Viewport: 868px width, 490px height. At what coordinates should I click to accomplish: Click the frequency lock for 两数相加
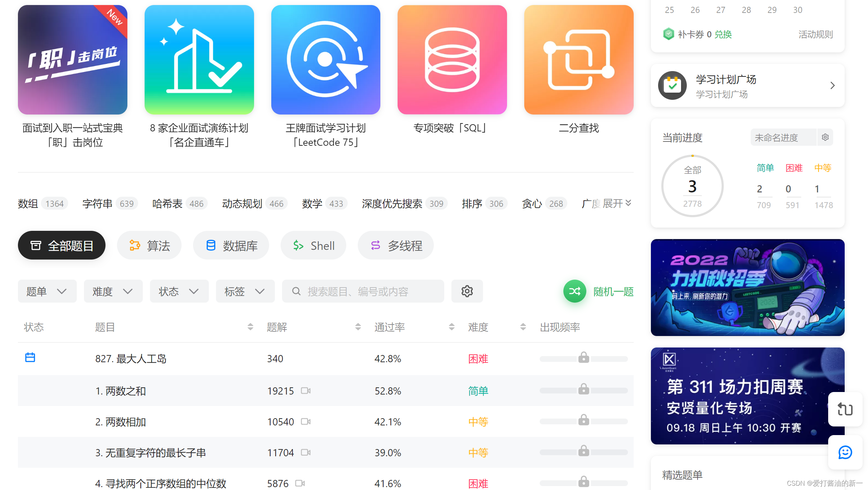click(584, 420)
